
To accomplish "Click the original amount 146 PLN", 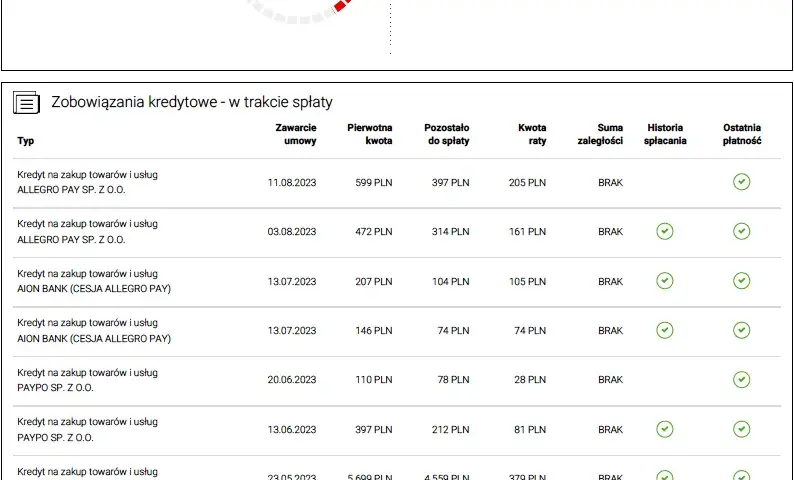I will (374, 331).
